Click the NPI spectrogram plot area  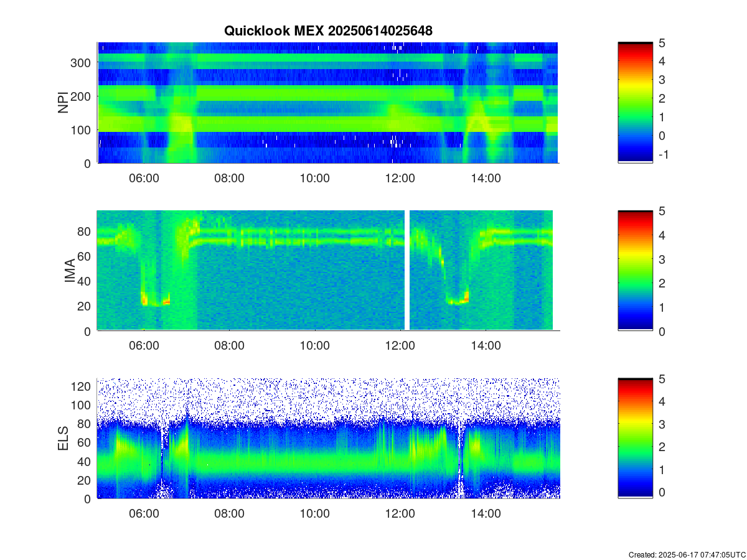coord(327,103)
